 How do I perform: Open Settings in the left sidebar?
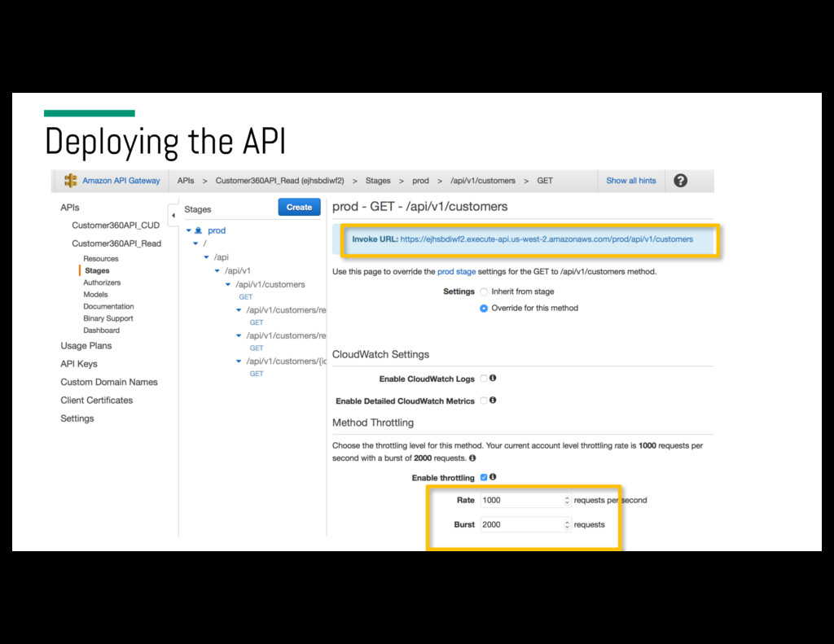[x=77, y=418]
